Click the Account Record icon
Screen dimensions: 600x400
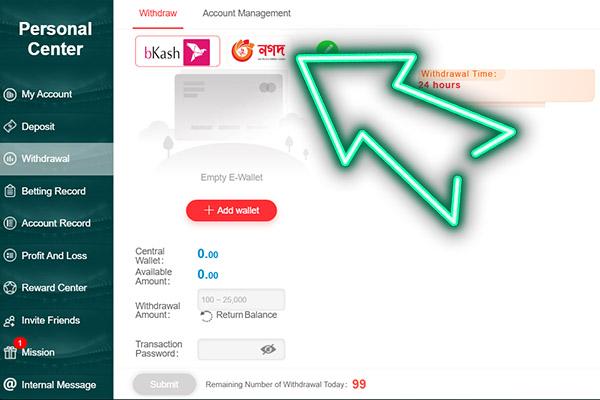point(10,223)
